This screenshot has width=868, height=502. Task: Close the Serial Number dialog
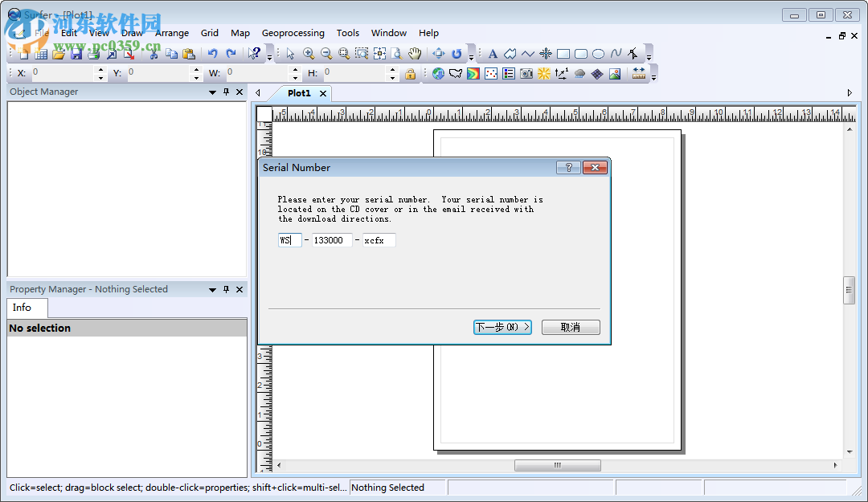(x=595, y=168)
